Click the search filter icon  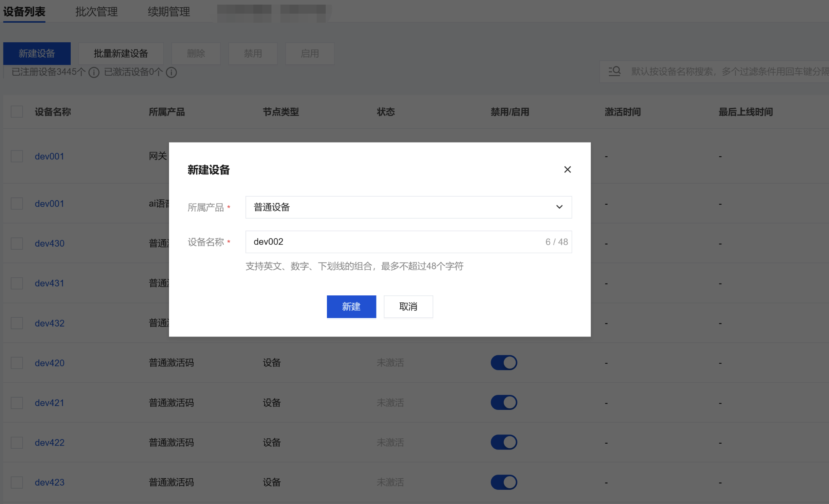coord(614,71)
